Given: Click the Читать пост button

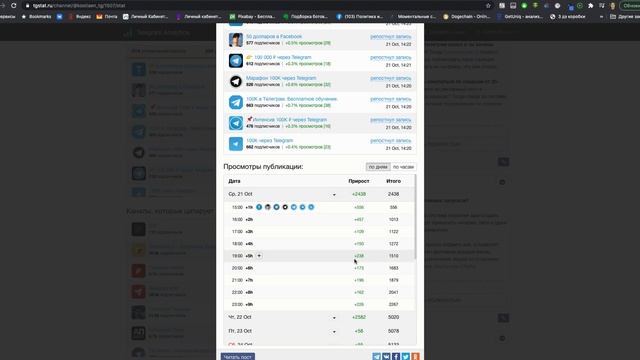Looking at the screenshot, I should pyautogui.click(x=238, y=357).
